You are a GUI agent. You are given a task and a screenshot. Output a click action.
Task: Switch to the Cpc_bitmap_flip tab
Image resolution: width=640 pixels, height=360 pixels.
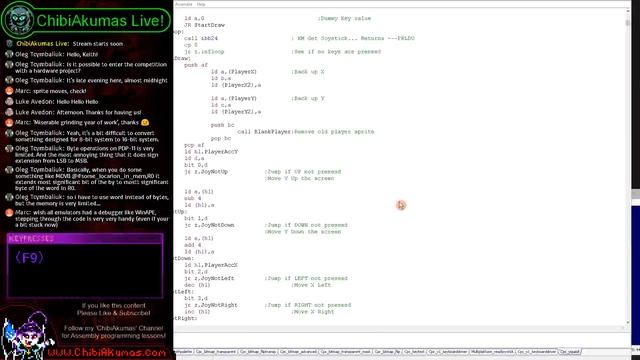click(387, 351)
